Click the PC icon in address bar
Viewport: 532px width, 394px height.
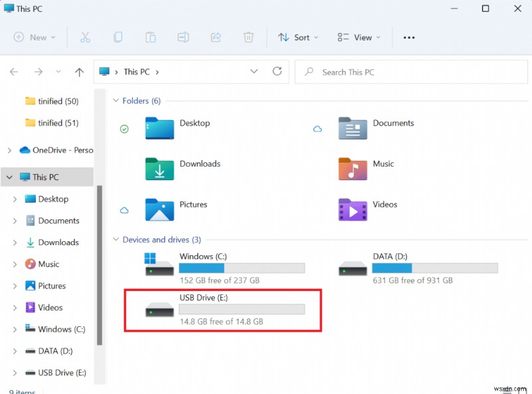coord(104,72)
